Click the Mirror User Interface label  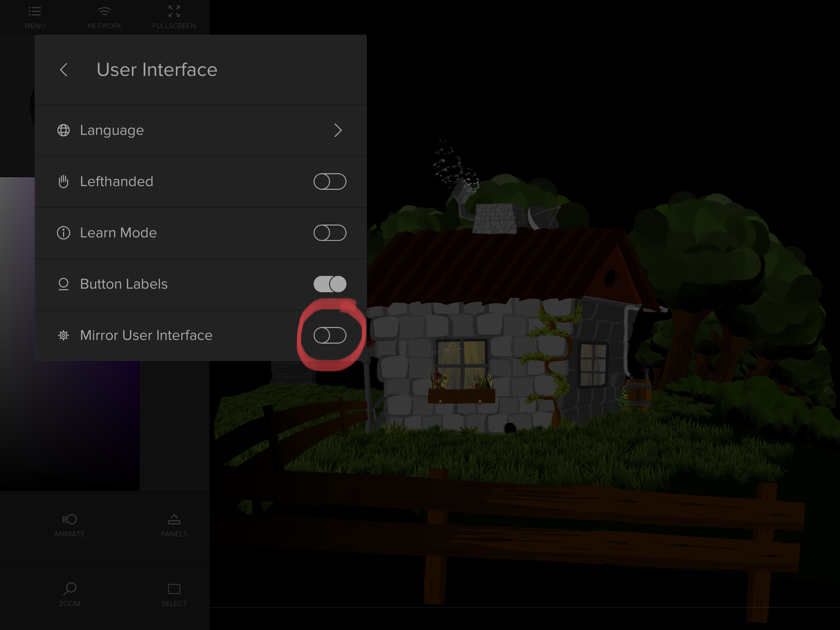click(x=146, y=336)
